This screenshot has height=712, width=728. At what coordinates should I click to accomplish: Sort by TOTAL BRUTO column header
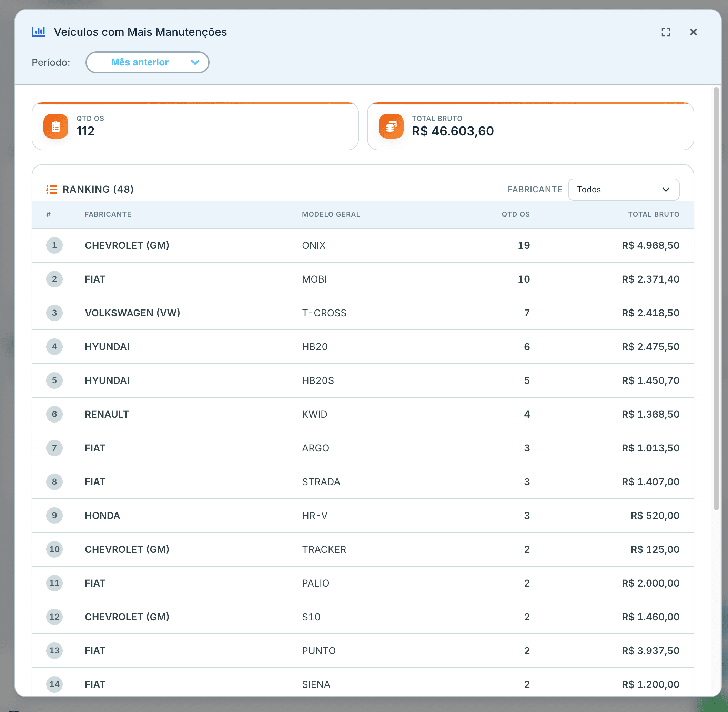tap(654, 215)
